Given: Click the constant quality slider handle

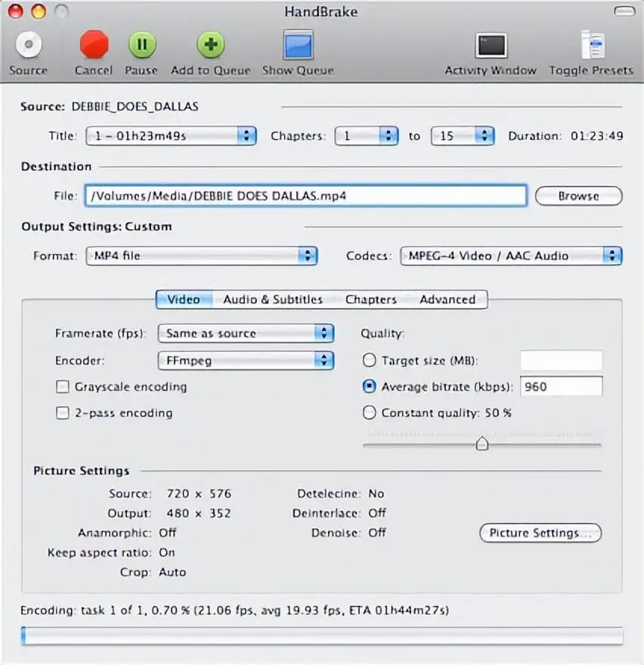Looking at the screenshot, I should pos(482,444).
